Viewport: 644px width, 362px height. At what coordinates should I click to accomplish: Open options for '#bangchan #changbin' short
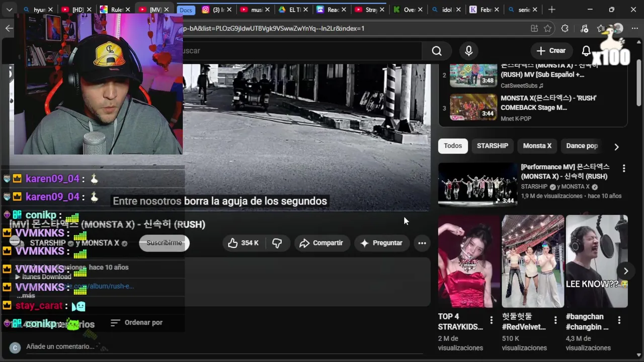(619, 320)
